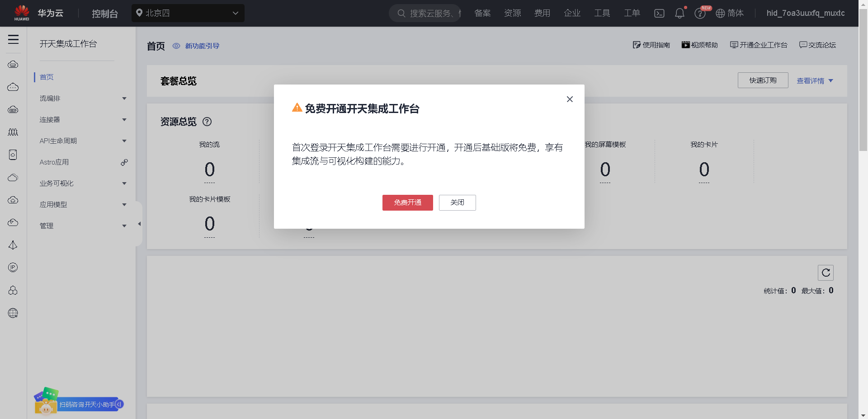The image size is (868, 419).
Task: Go to 首页 in sidebar
Action: pos(47,77)
